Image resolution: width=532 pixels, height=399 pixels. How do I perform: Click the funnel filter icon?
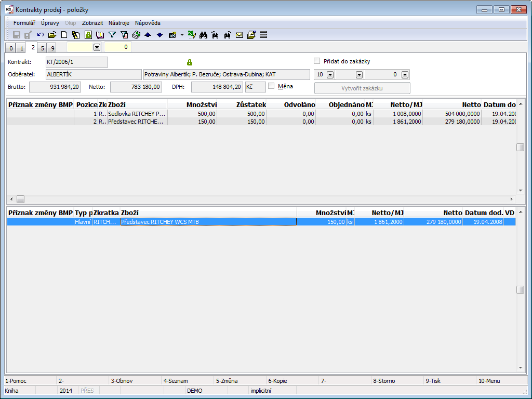(112, 35)
